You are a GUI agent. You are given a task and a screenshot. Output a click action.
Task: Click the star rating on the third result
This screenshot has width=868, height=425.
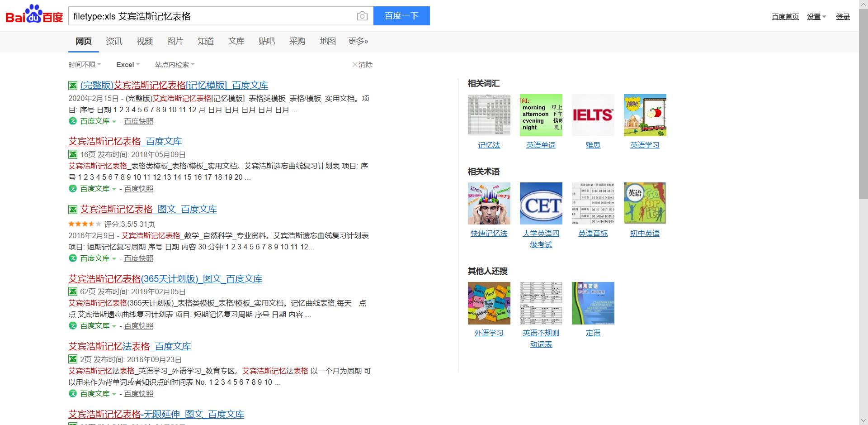click(x=84, y=224)
